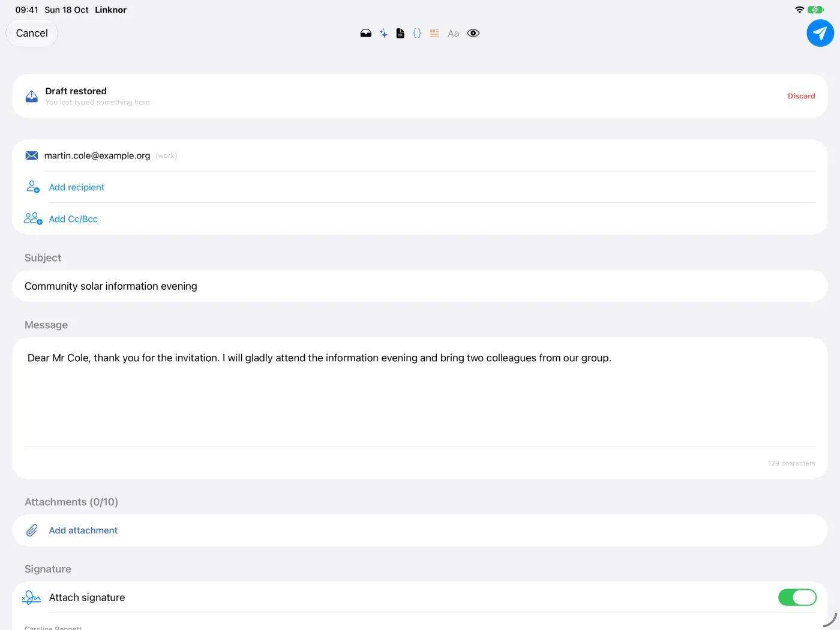Edit the subject field text
This screenshot has width=840, height=630.
[x=420, y=286]
